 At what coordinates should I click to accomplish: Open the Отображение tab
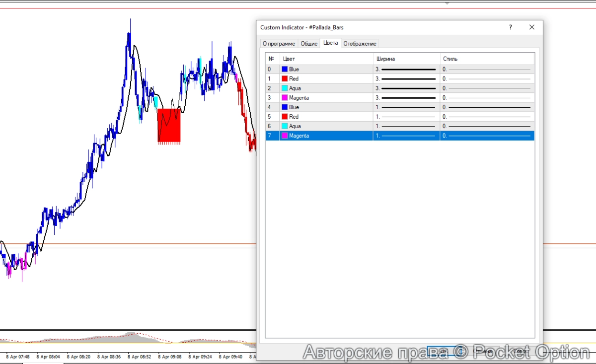click(360, 44)
